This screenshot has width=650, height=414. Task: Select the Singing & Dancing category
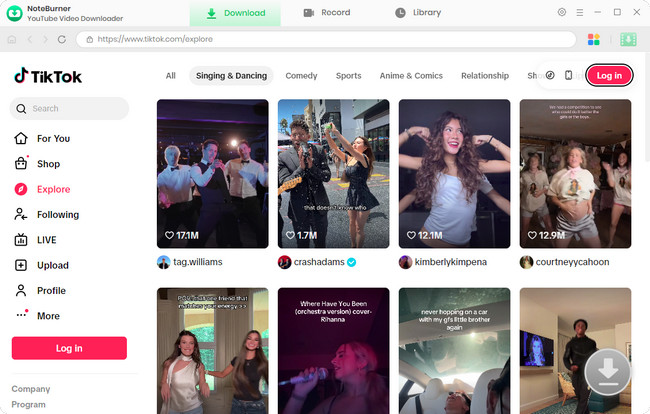[231, 76]
